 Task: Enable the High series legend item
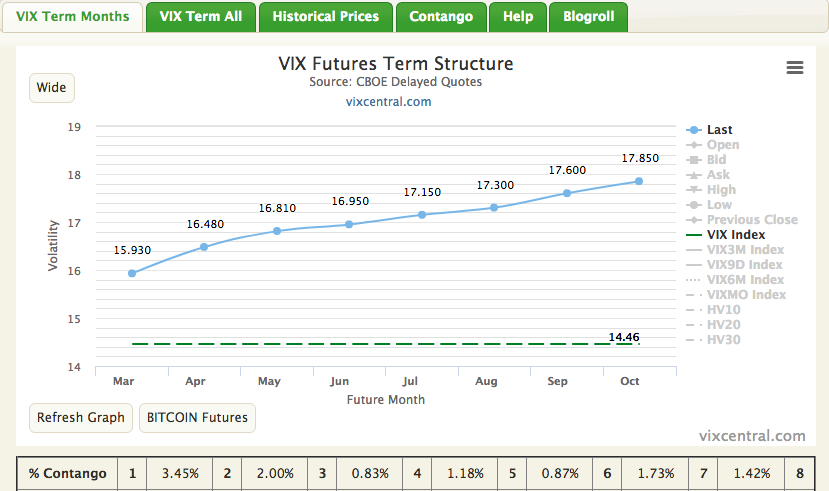coord(720,190)
